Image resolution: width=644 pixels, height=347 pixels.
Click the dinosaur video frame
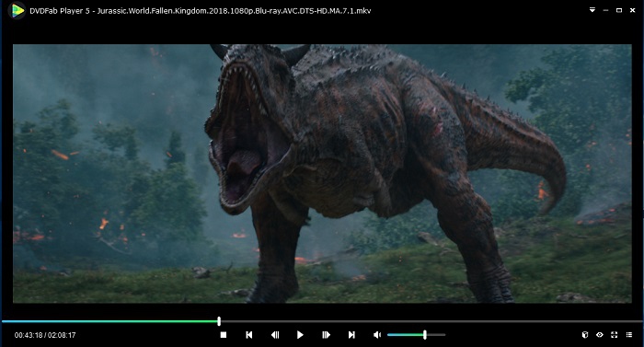click(x=322, y=173)
